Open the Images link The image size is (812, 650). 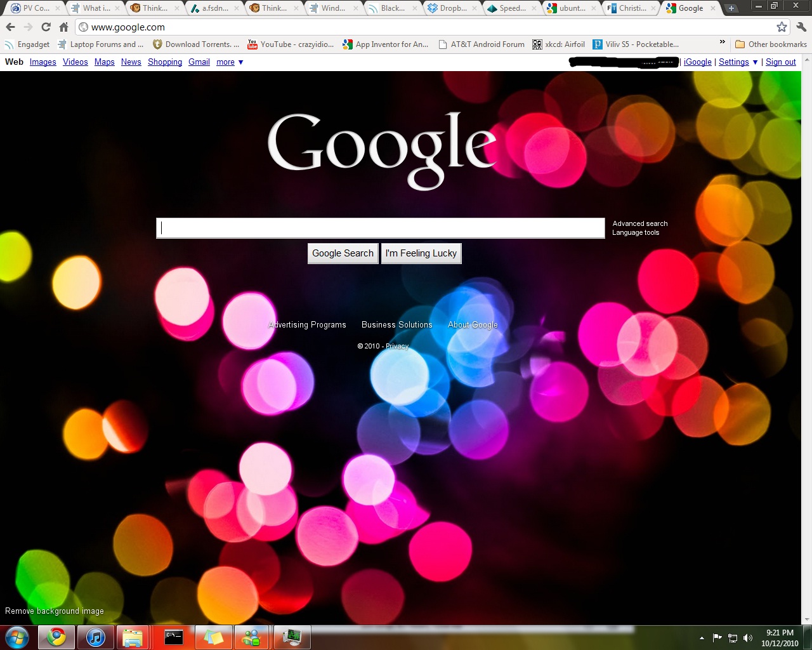click(43, 62)
